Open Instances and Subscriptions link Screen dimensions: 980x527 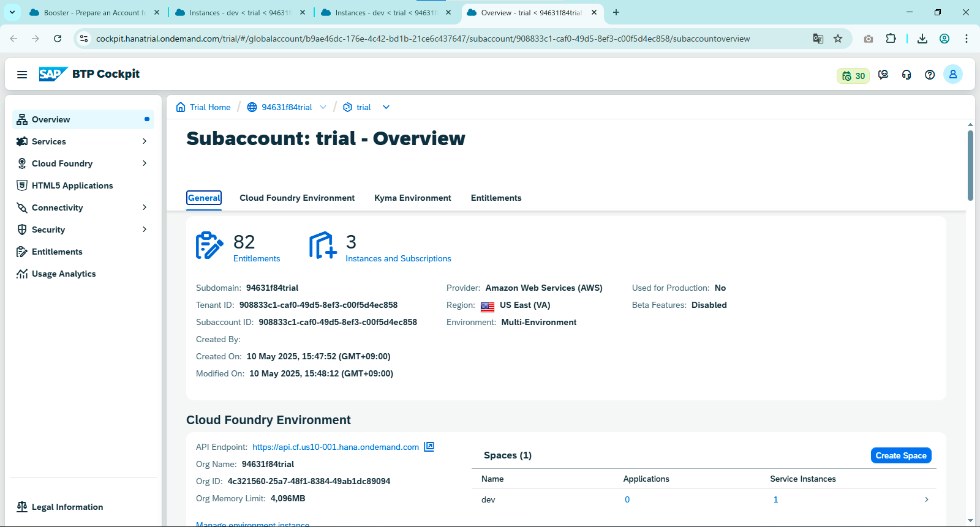point(398,258)
